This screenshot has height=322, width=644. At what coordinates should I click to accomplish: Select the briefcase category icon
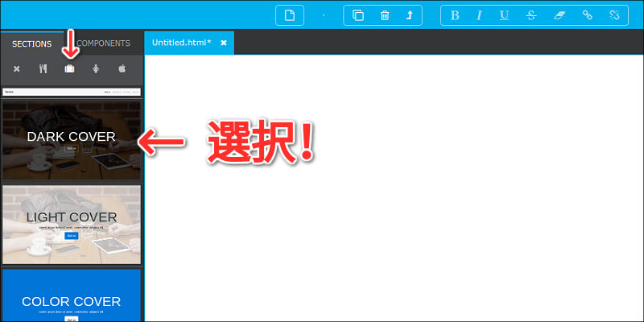69,69
